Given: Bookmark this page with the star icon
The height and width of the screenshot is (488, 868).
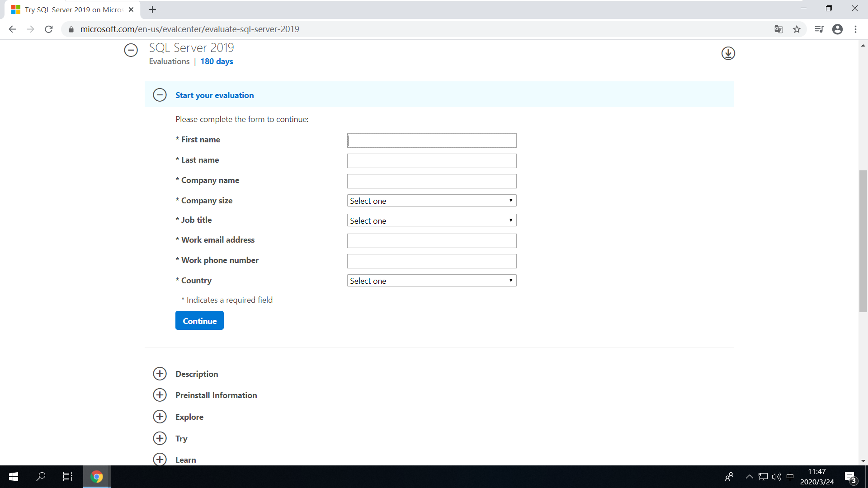Looking at the screenshot, I should pyautogui.click(x=797, y=29).
